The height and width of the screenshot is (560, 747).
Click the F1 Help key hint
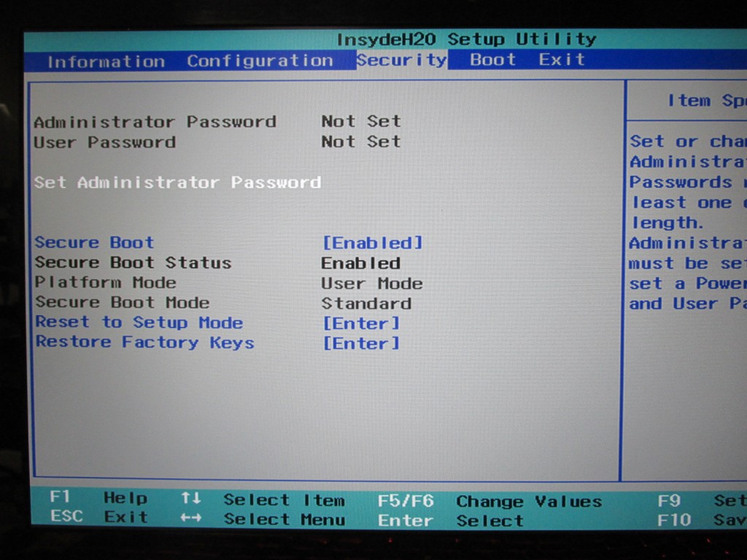98,497
